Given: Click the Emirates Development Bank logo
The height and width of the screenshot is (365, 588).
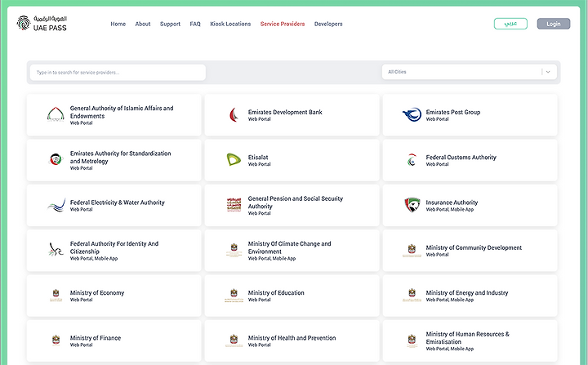Looking at the screenshot, I should pyautogui.click(x=234, y=115).
